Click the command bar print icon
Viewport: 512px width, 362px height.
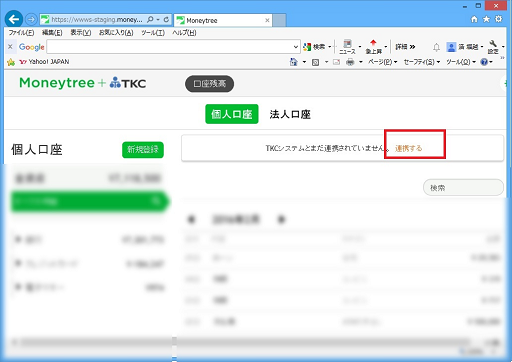(x=350, y=62)
